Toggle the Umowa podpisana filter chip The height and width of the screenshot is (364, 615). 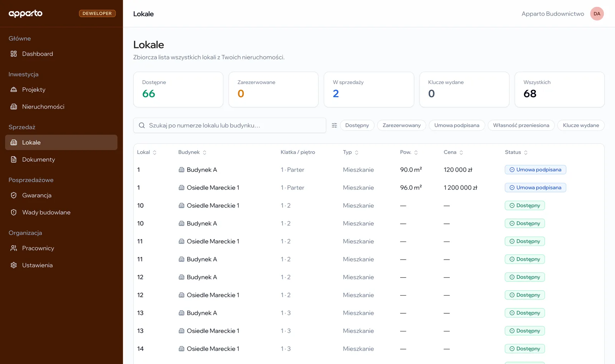click(457, 125)
